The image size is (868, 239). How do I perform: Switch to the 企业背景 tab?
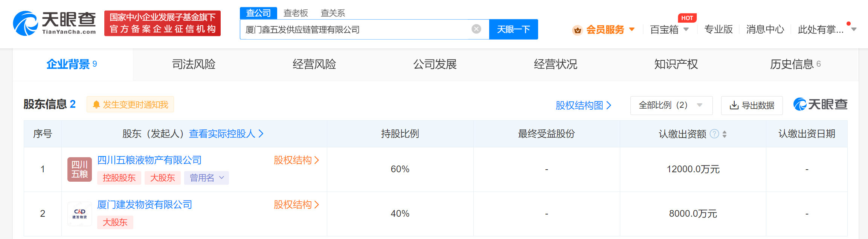[73, 64]
